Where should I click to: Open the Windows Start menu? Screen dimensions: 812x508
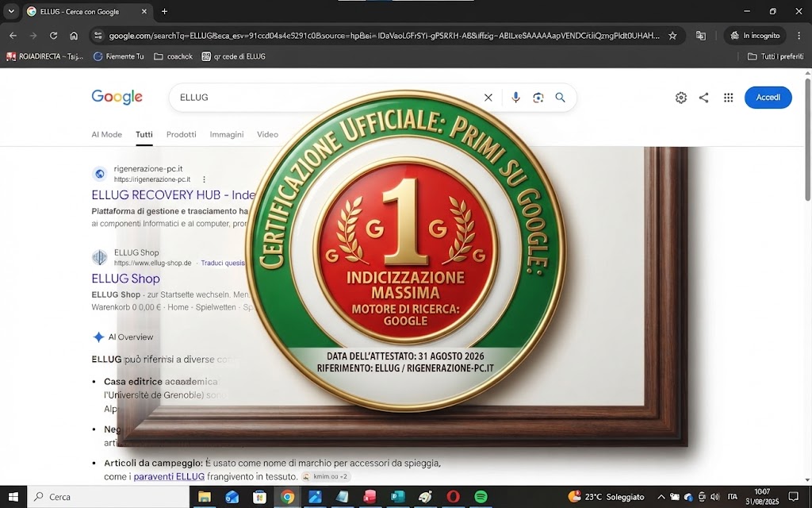(13, 497)
